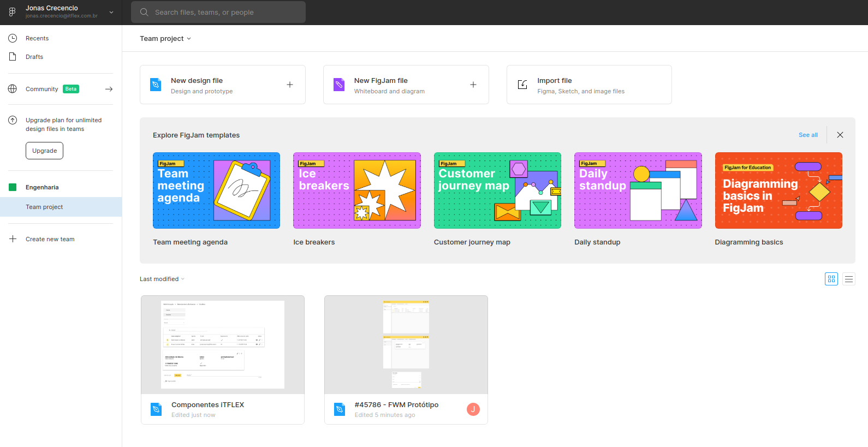Open the Team project title dropdown

[165, 39]
